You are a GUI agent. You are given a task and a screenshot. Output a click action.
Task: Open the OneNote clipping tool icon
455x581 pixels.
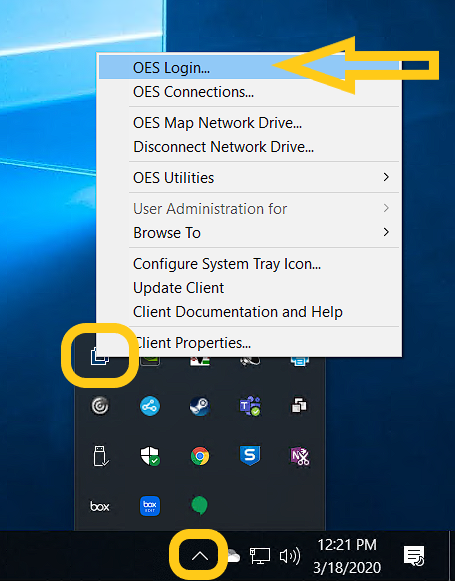(300, 456)
